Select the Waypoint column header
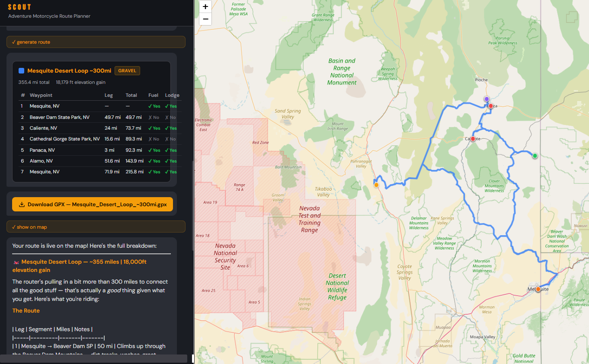 pos(42,95)
